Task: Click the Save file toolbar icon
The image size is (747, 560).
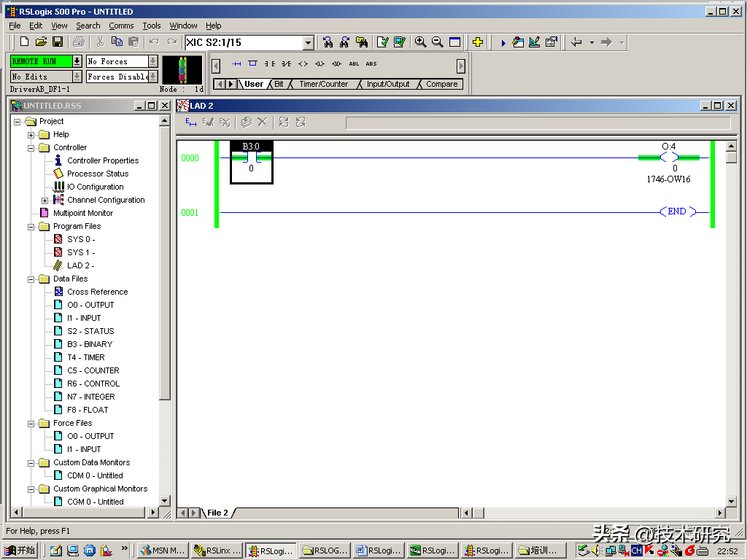Action: click(58, 42)
